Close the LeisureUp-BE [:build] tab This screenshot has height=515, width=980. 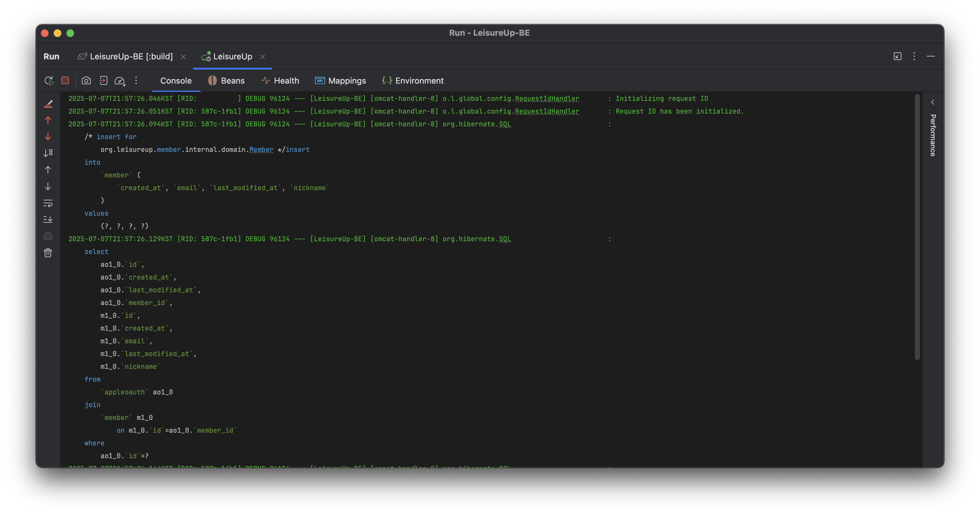click(183, 56)
